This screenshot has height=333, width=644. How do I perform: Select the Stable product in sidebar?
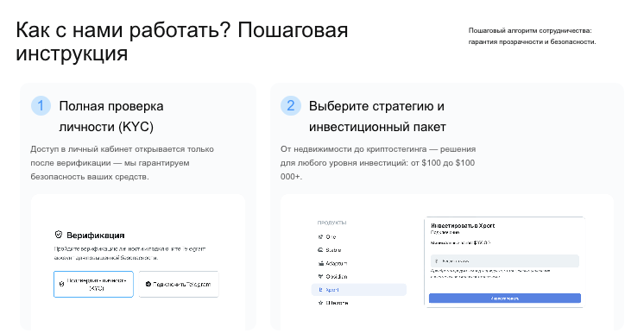click(330, 250)
